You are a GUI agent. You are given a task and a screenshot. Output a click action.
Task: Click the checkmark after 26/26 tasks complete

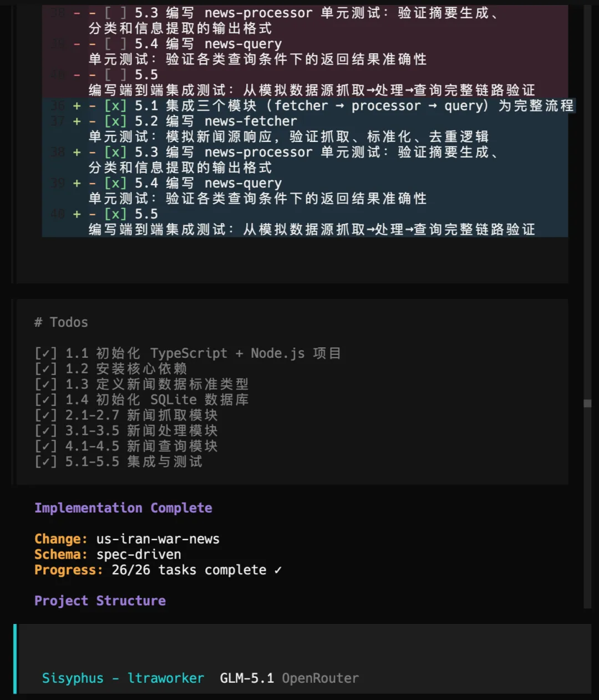coord(278,570)
